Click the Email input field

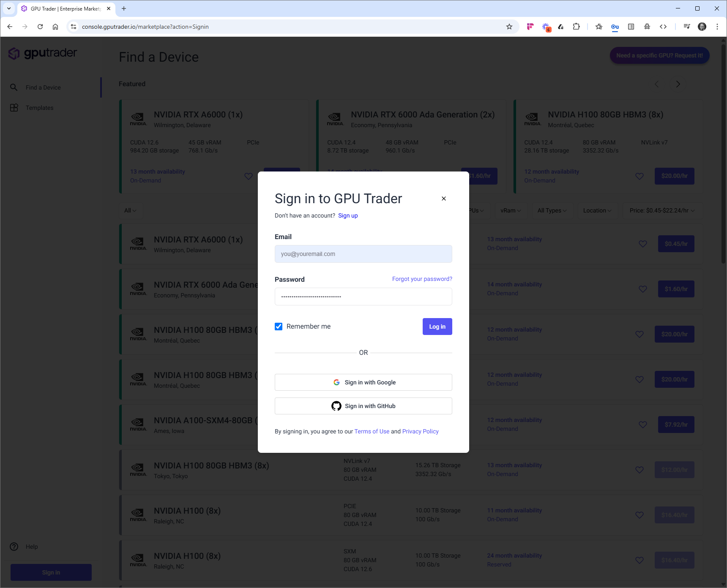point(363,254)
